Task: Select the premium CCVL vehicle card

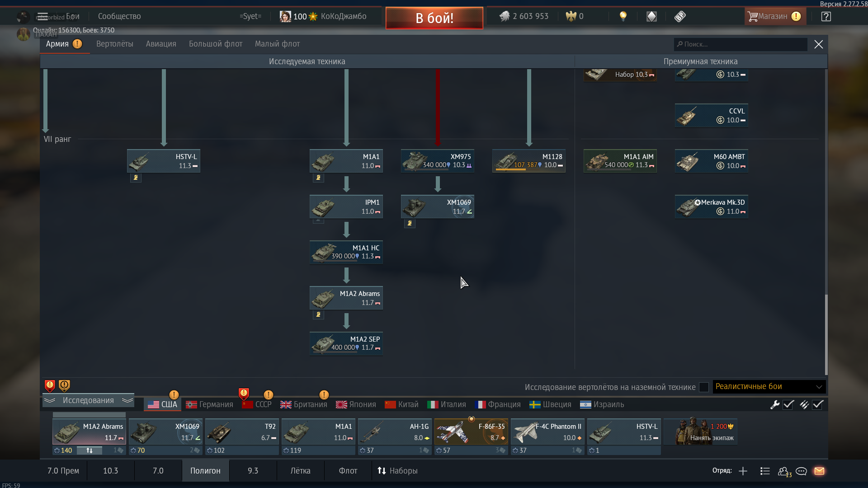Action: point(712,115)
